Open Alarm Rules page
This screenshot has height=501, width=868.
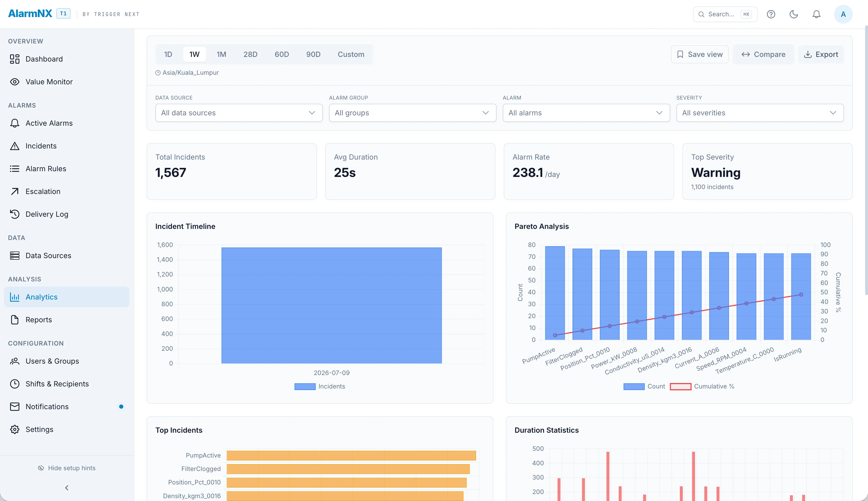66,169
